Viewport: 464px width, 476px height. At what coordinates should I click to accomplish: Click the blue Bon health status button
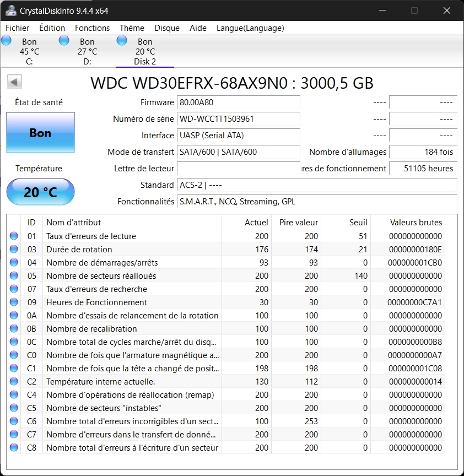click(40, 133)
